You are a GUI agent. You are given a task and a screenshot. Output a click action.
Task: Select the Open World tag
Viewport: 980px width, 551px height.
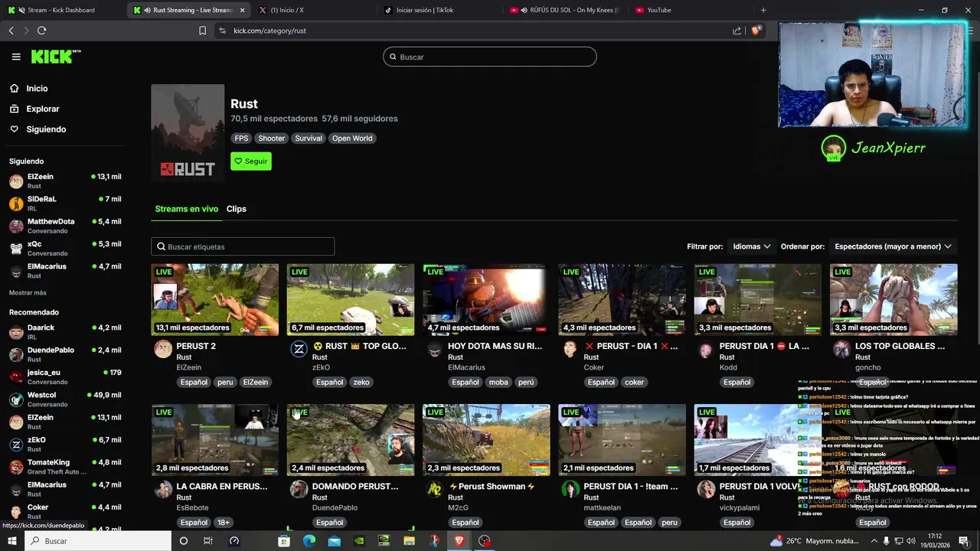tap(352, 139)
